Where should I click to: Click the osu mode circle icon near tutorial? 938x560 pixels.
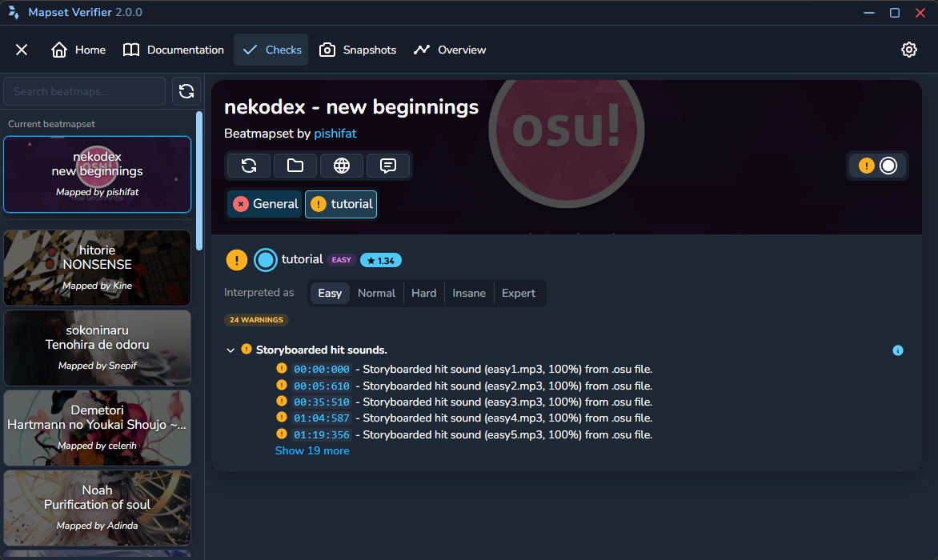(x=266, y=260)
